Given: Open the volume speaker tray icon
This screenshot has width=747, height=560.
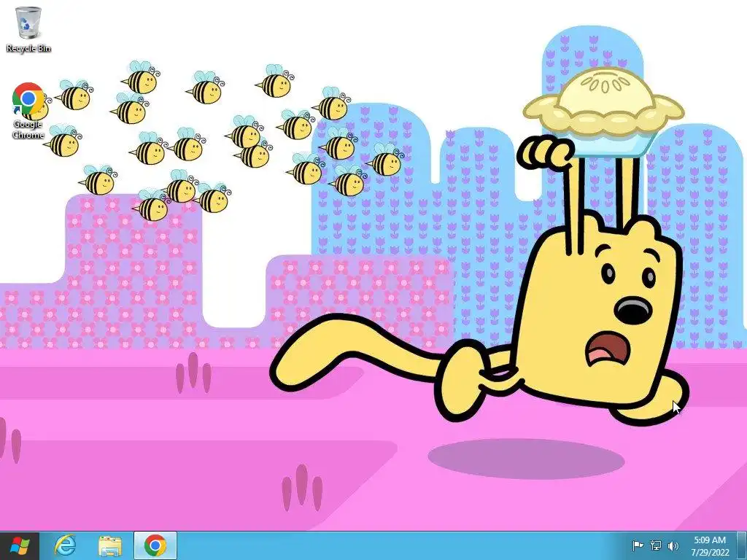Looking at the screenshot, I should click(x=673, y=545).
